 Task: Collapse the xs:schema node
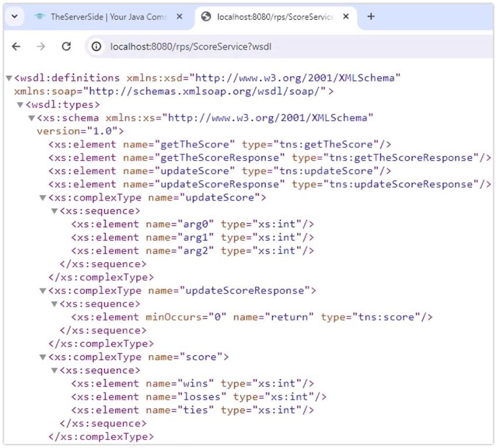30,118
